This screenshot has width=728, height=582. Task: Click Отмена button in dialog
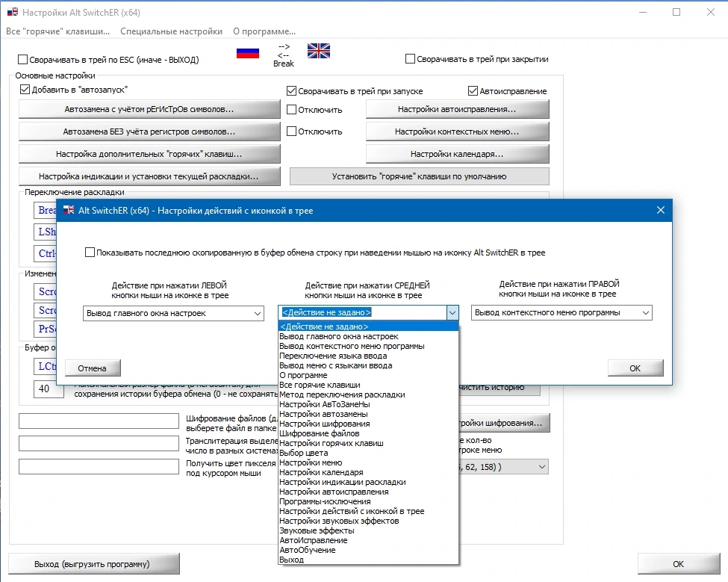93,368
